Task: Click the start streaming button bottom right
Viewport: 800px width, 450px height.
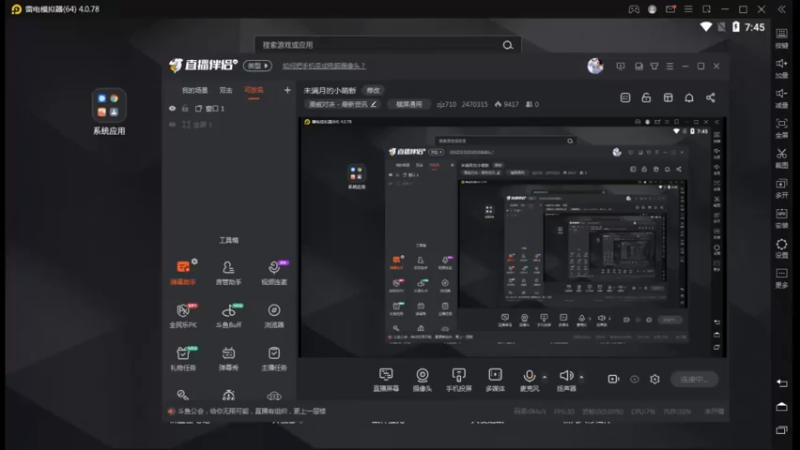Action: [694, 379]
